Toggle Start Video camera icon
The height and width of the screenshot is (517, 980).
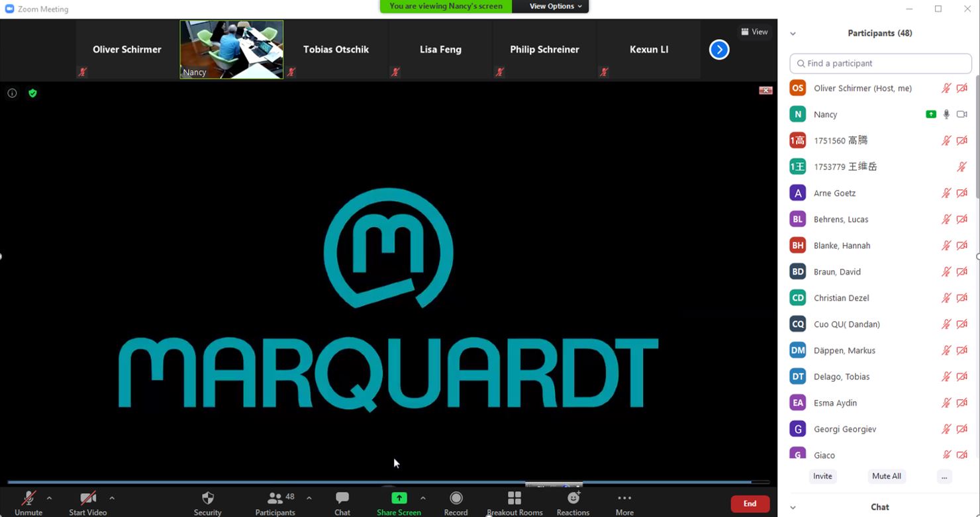[x=88, y=498]
